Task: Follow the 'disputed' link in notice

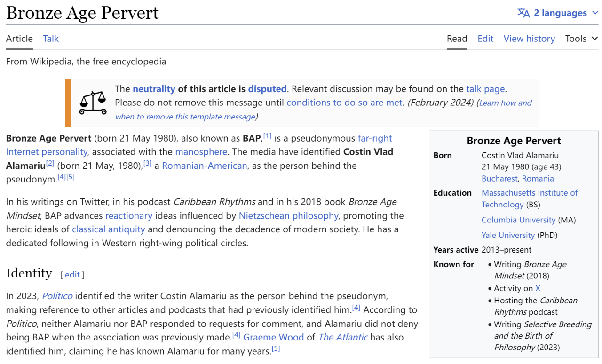Action: click(x=267, y=89)
